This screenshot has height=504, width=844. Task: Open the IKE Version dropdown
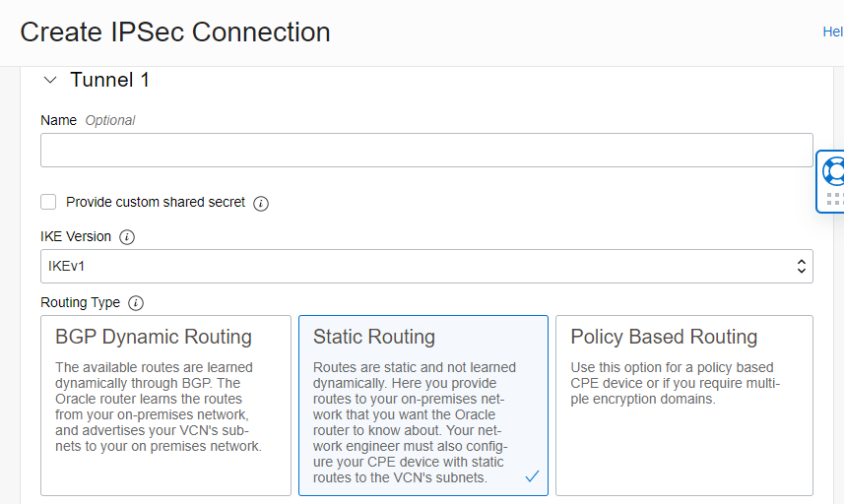click(x=426, y=266)
